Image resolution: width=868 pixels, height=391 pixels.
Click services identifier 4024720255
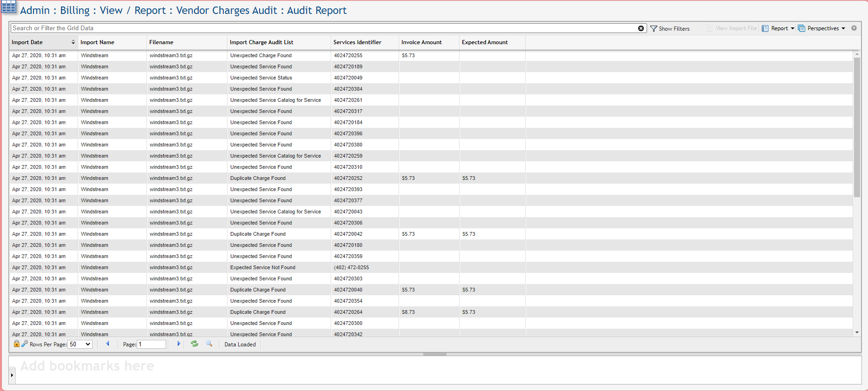[348, 55]
